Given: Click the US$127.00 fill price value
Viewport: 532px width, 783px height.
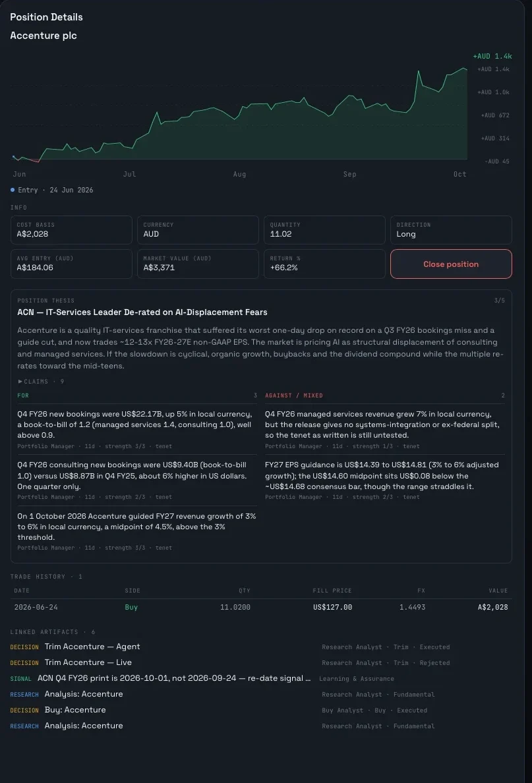Looking at the screenshot, I should (x=332, y=607).
